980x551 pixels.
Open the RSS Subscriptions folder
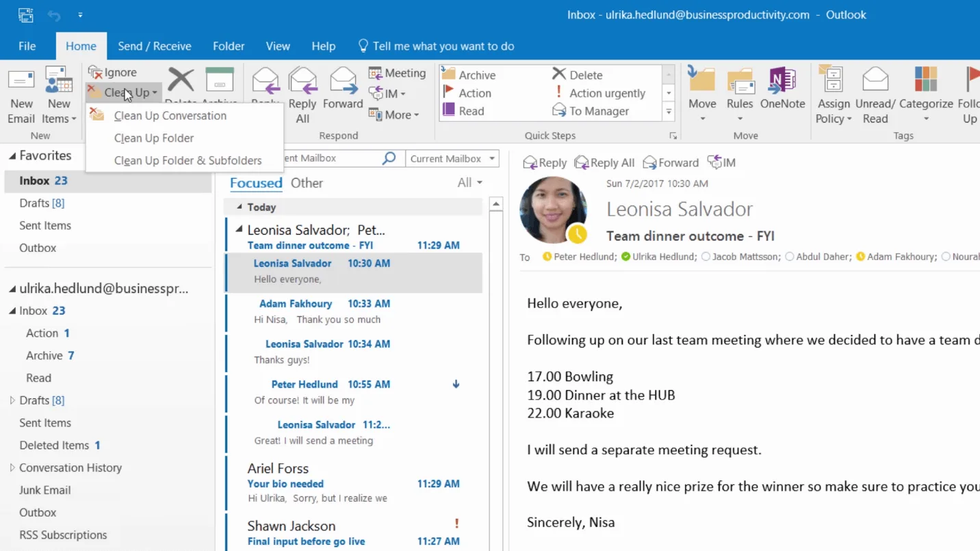(63, 535)
